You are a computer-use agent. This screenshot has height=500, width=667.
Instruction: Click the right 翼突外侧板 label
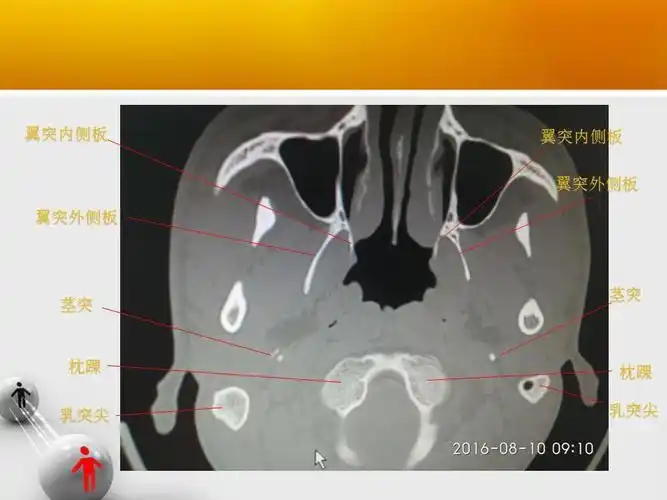click(596, 184)
